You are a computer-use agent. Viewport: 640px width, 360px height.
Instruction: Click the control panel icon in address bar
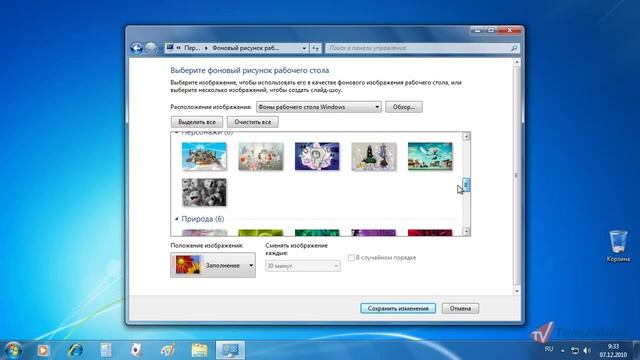[170, 48]
